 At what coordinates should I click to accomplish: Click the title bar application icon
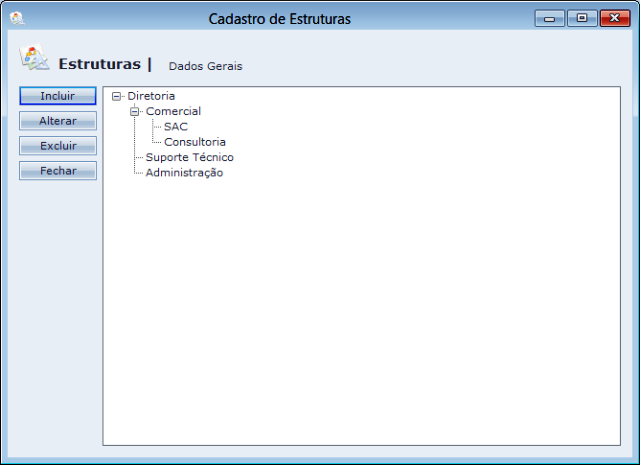pos(17,18)
